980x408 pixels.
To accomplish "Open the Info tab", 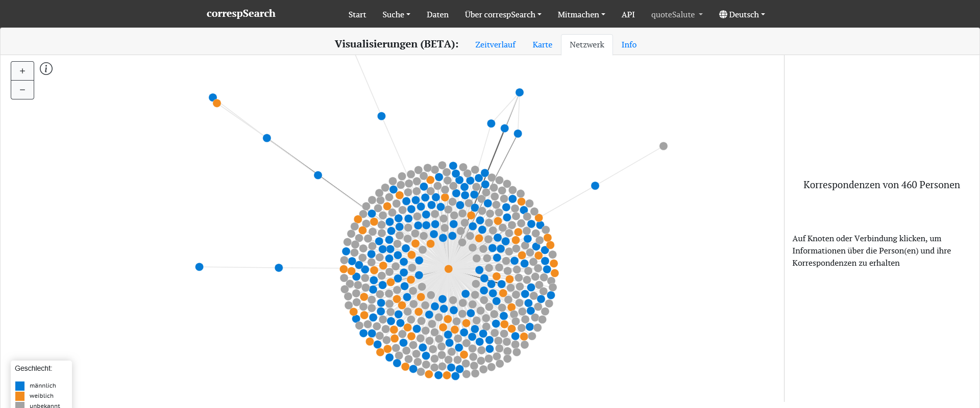I will click(629, 44).
